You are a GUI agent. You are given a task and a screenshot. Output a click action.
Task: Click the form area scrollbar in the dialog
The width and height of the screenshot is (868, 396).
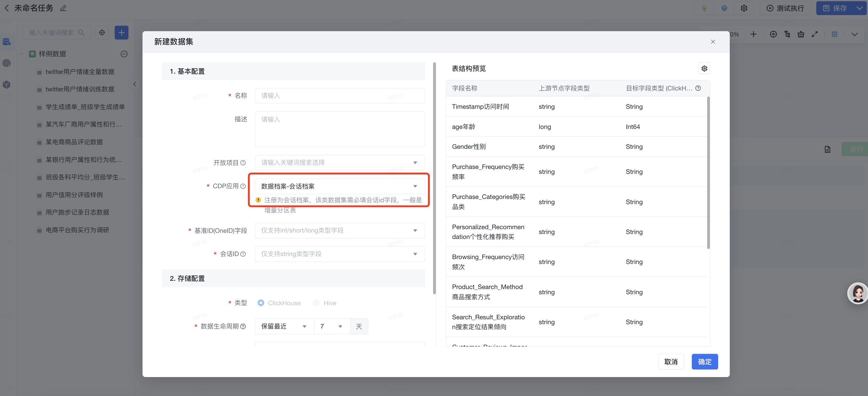[434, 178]
